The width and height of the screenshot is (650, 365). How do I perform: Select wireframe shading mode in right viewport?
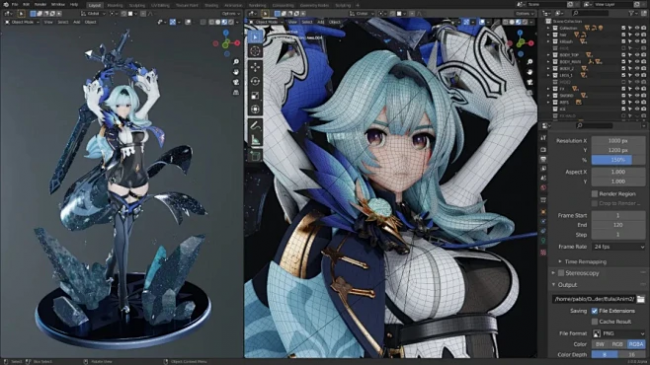click(506, 22)
